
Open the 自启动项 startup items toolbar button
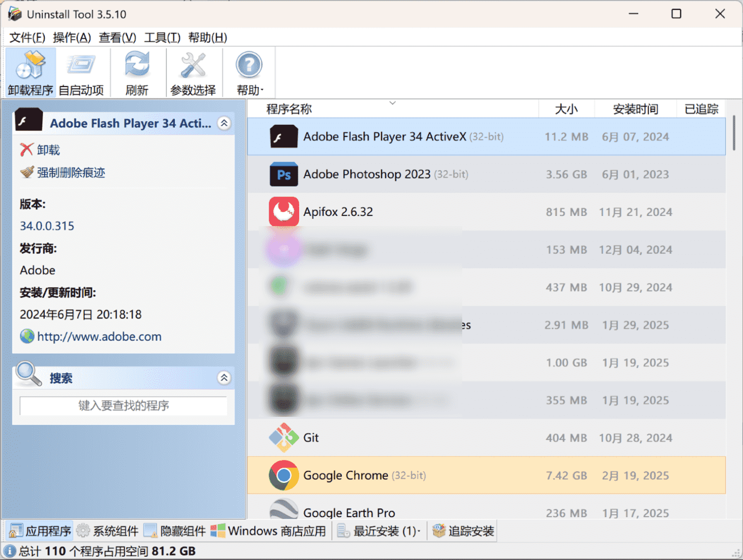(x=81, y=73)
